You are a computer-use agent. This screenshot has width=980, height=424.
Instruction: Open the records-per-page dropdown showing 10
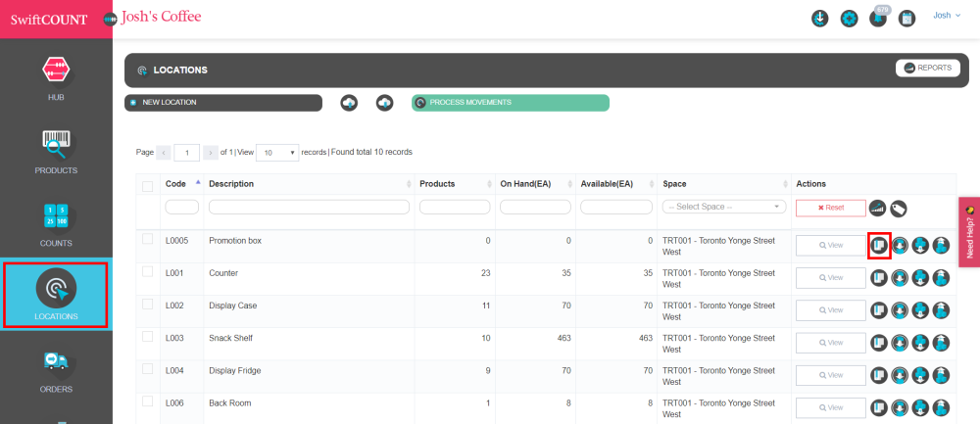tap(277, 153)
